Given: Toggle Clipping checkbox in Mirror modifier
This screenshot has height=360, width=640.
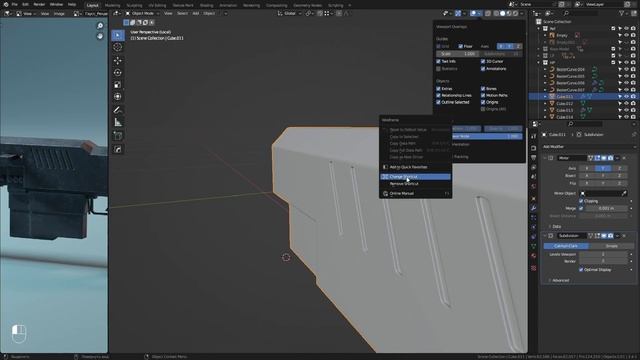Looking at the screenshot, I should point(581,201).
